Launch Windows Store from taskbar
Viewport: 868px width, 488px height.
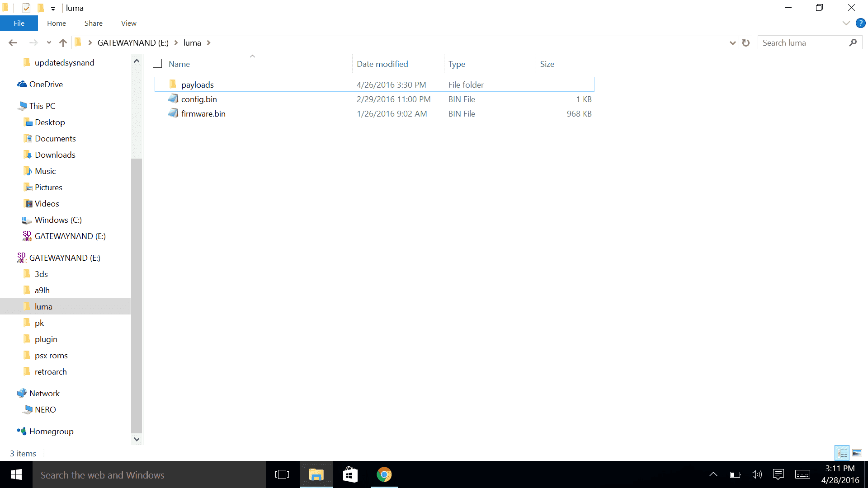coord(350,474)
